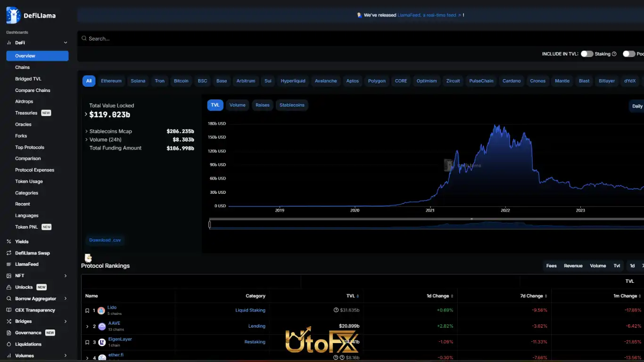
Task: Open the Airdrops sidebar item
Action: click(25, 101)
